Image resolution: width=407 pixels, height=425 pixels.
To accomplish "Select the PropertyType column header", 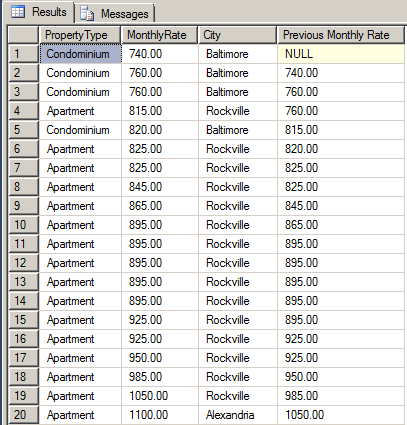I will tap(80, 35).
